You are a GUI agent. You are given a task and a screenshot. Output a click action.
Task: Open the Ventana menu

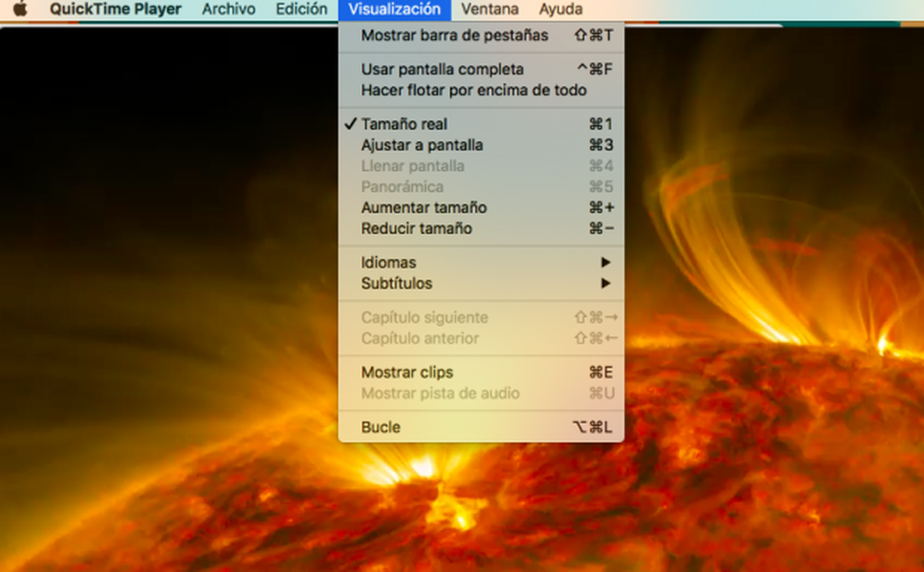pos(490,9)
